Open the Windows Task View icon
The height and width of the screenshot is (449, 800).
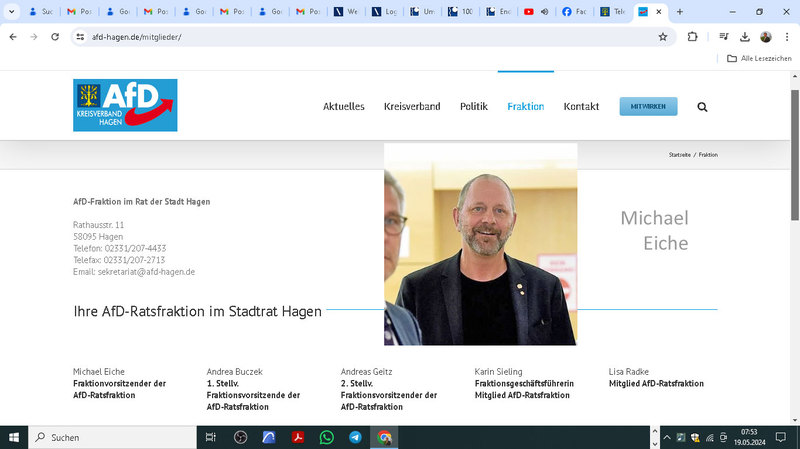coord(211,438)
